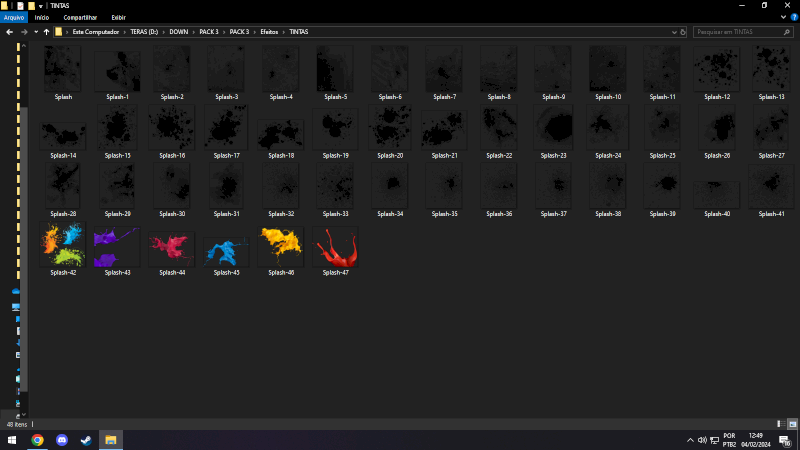Refresh the TINTAS folder view
800x450 pixels.
[x=682, y=32]
